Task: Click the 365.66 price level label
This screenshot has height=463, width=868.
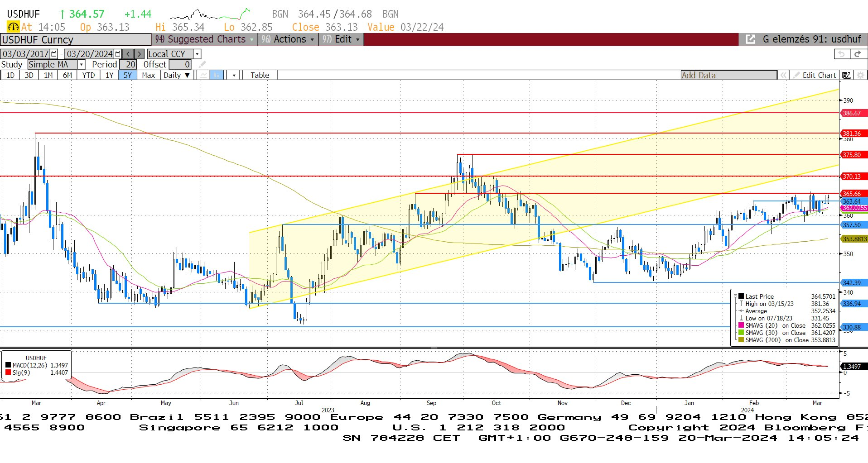Action: [854, 194]
